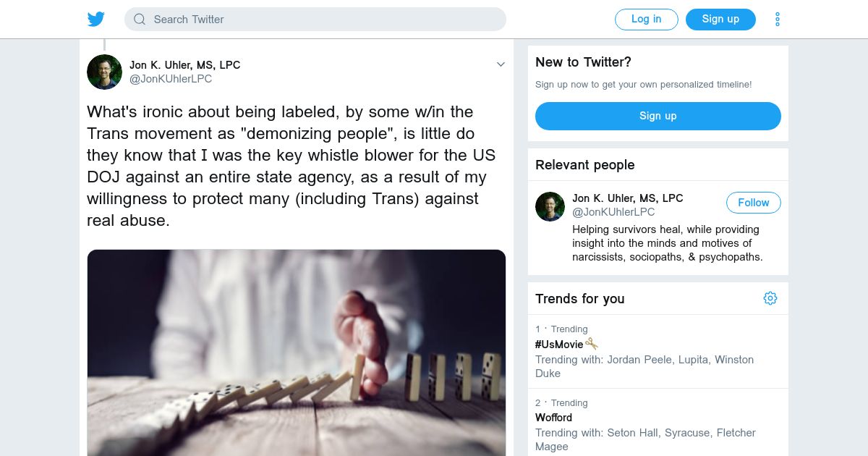Viewport: 868px width, 456px height.
Task: Click the Twitter bird logo
Action: (96, 20)
